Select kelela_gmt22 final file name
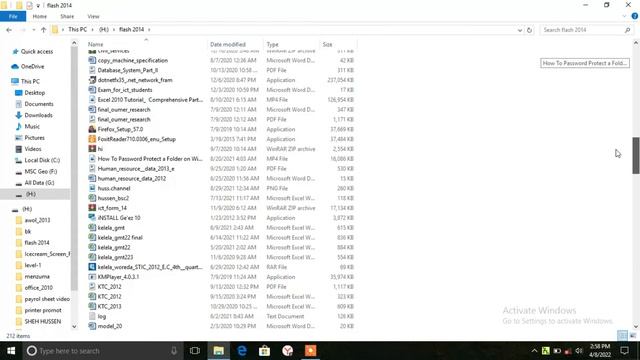640x360 pixels. (x=120, y=237)
